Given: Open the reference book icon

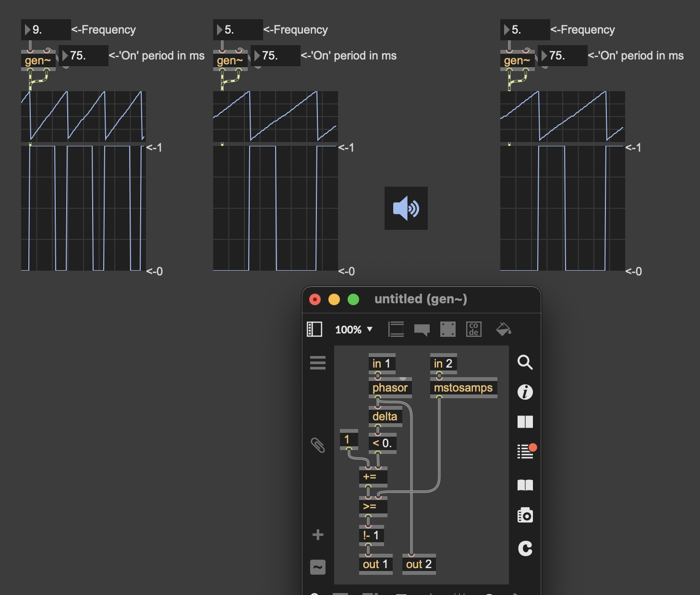Looking at the screenshot, I should pos(525,485).
